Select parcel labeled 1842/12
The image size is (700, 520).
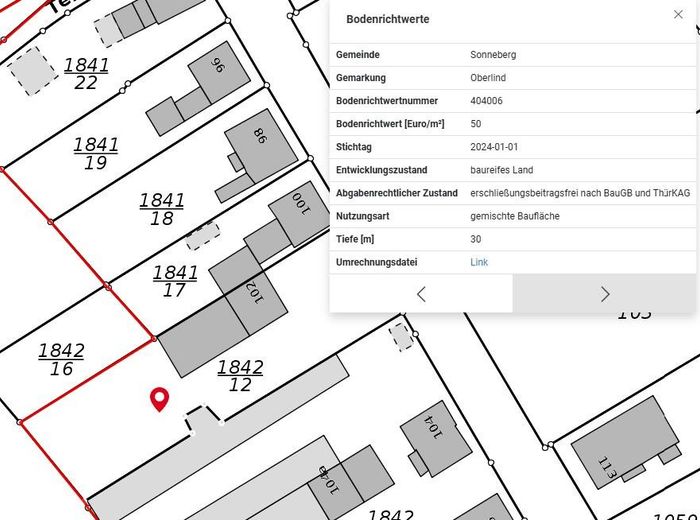[240, 376]
